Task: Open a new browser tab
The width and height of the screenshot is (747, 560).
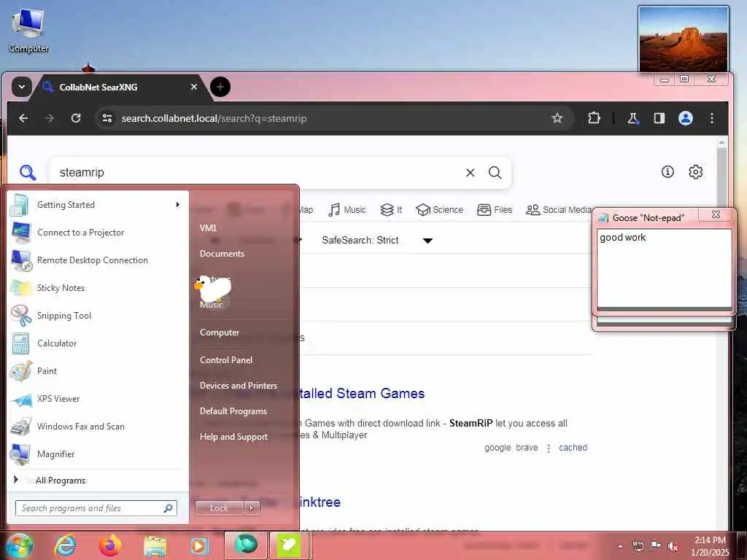Action: tap(220, 87)
